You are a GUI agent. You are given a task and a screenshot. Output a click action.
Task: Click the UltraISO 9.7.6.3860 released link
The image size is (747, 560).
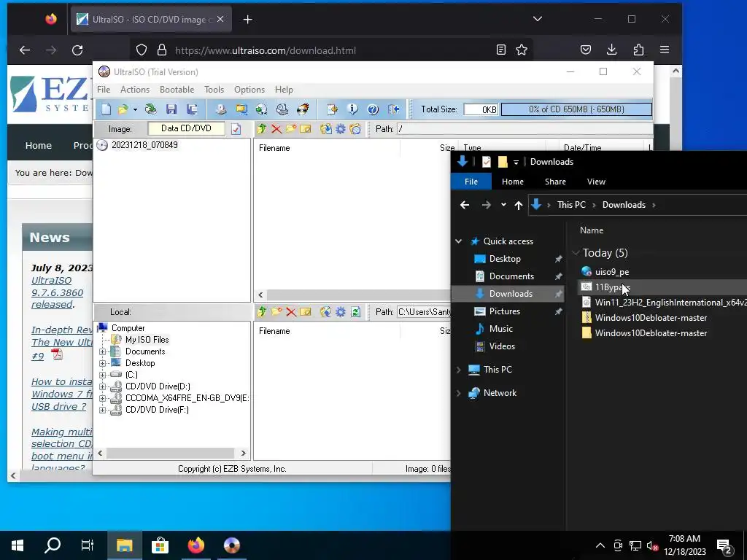coord(57,292)
